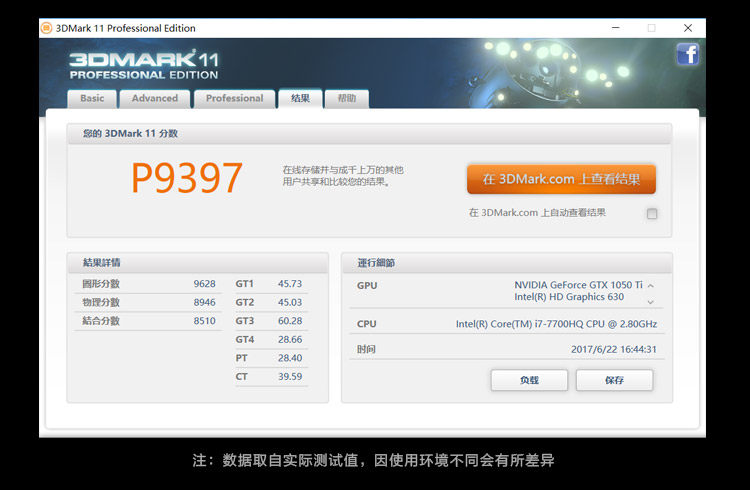
Task: Select NVIDIA GeForce GTX 1050 Ti entry
Action: (578, 285)
